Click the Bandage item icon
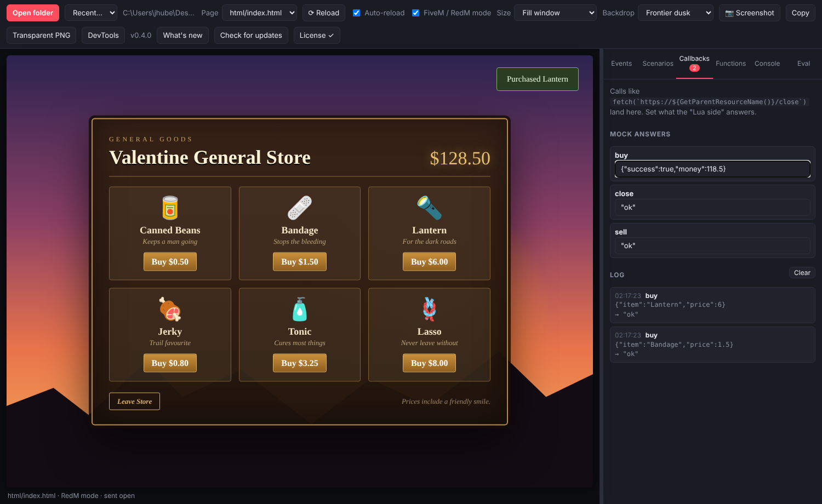Viewport: 822px width, 504px height. coord(300,208)
